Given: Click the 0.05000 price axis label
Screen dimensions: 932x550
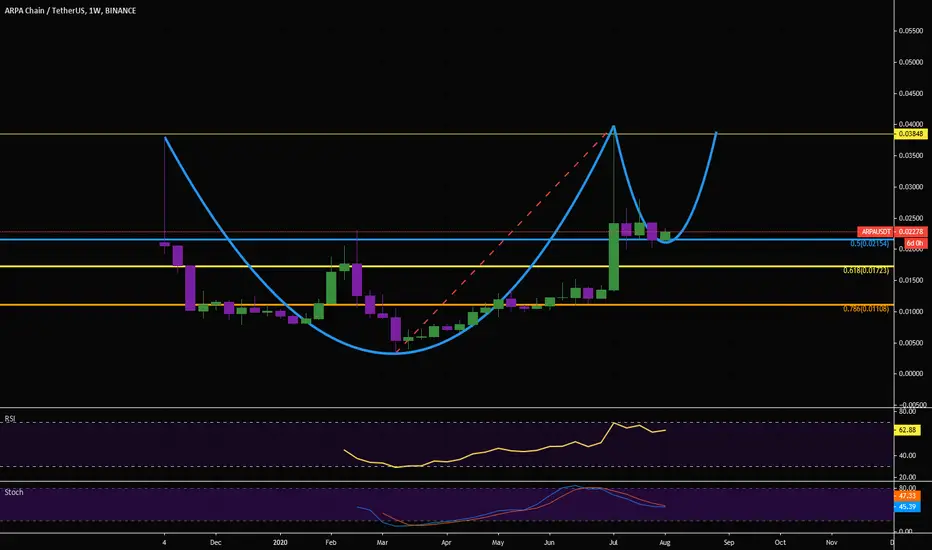Looking at the screenshot, I should click(x=911, y=62).
